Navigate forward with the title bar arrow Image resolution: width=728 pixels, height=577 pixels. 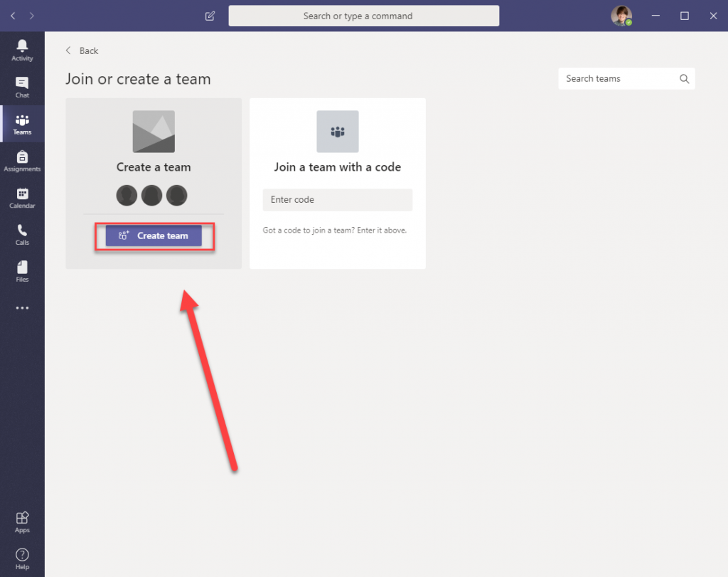pyautogui.click(x=31, y=16)
